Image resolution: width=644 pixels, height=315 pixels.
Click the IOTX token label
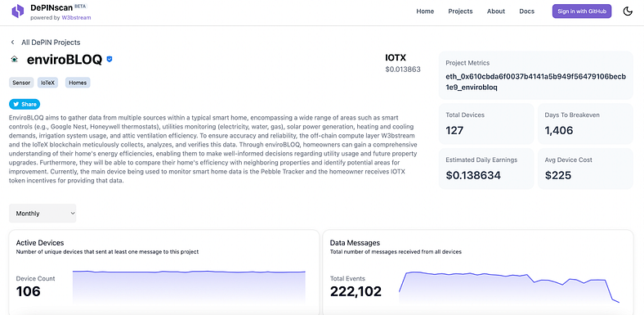pyautogui.click(x=396, y=58)
